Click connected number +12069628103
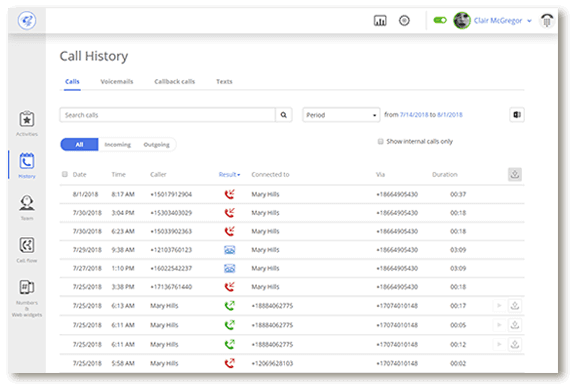 (272, 363)
